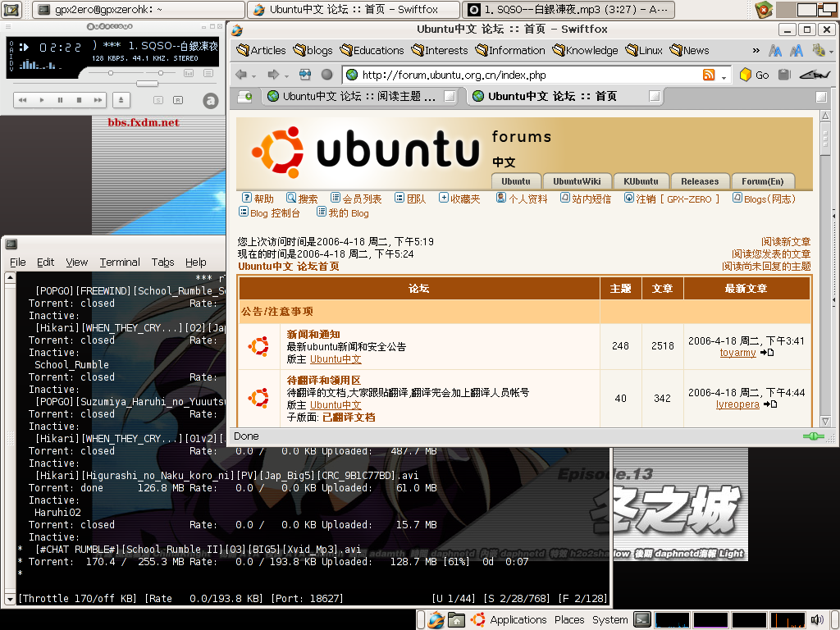Open the Ubuntu tab in forum header

516,181
